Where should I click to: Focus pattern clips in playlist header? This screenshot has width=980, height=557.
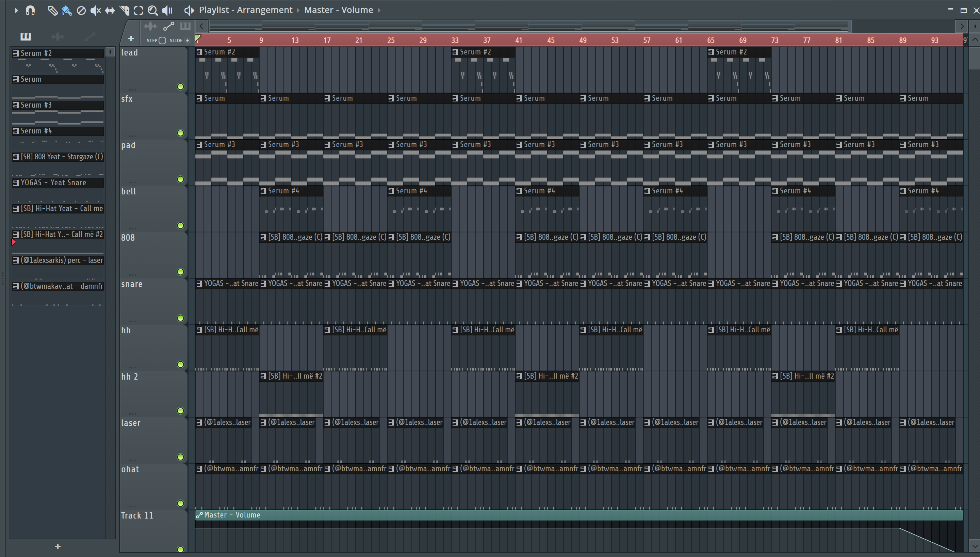[x=185, y=26]
